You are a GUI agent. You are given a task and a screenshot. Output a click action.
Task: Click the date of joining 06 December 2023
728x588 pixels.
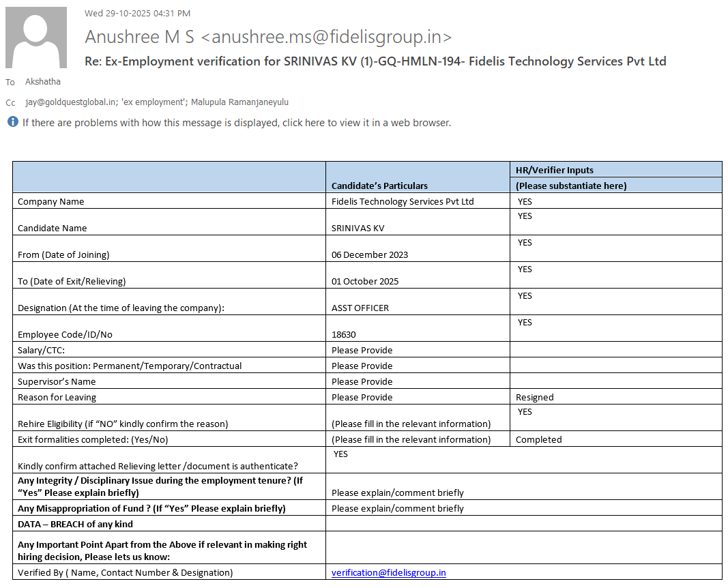click(370, 254)
